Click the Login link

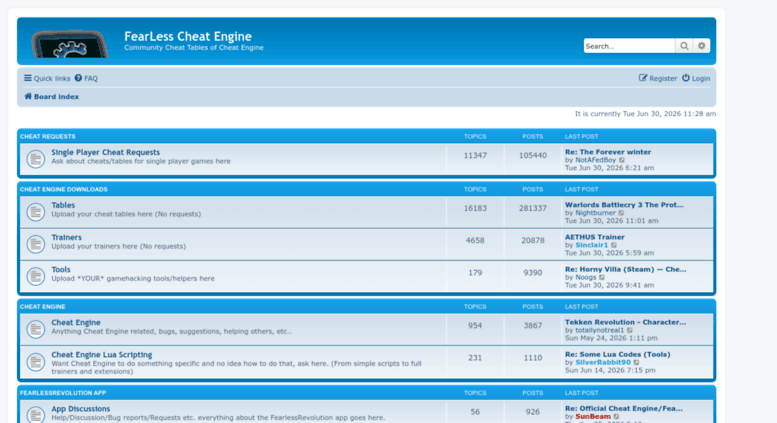[x=696, y=78]
